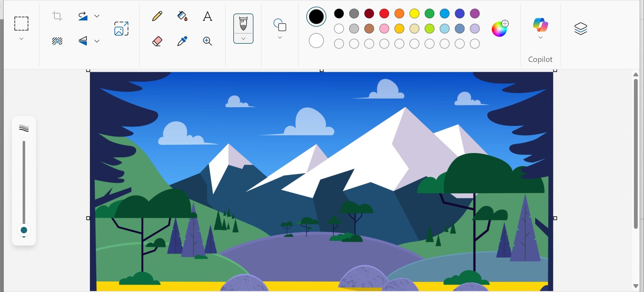Pick the yellow color swatch

[414, 14]
